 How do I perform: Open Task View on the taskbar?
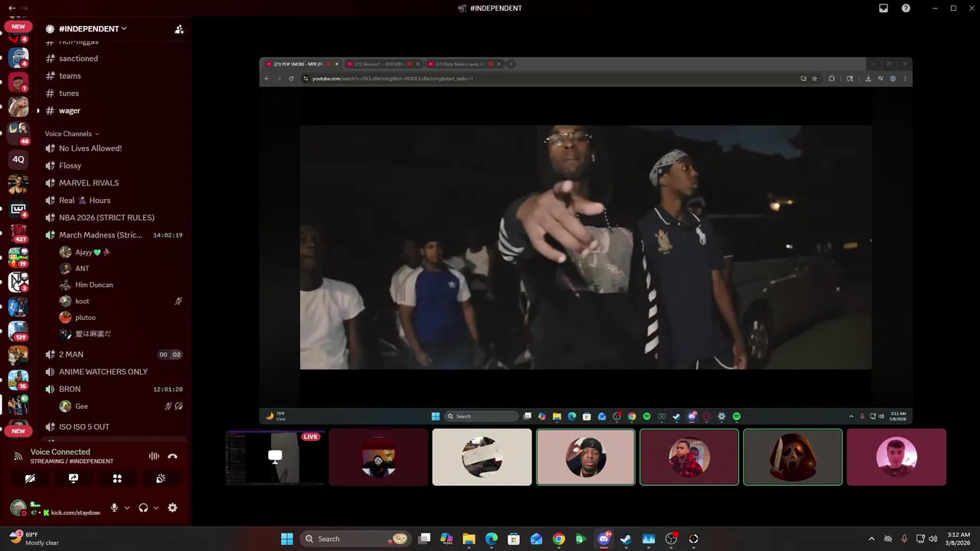click(x=425, y=539)
